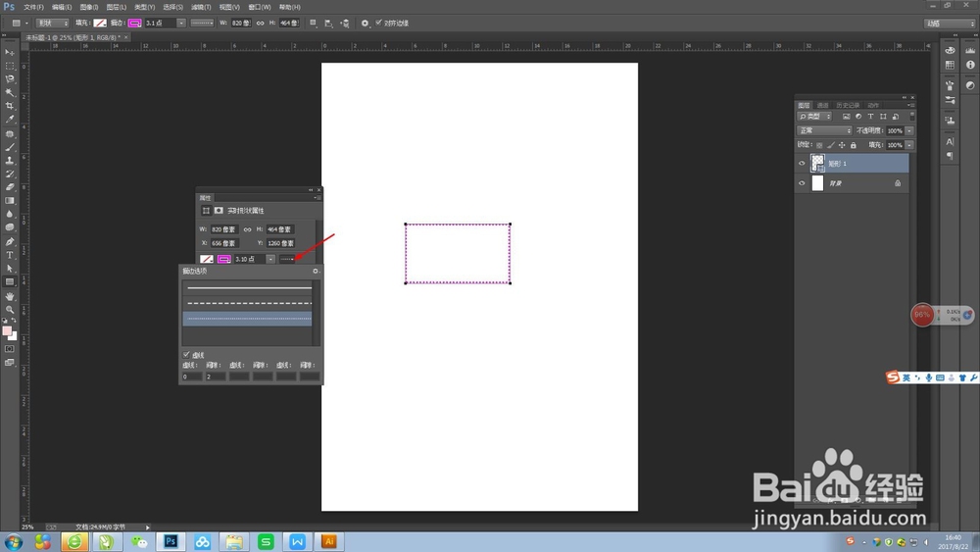Select the solid line stroke preset
Screen dimensions: 980x552
pos(249,288)
